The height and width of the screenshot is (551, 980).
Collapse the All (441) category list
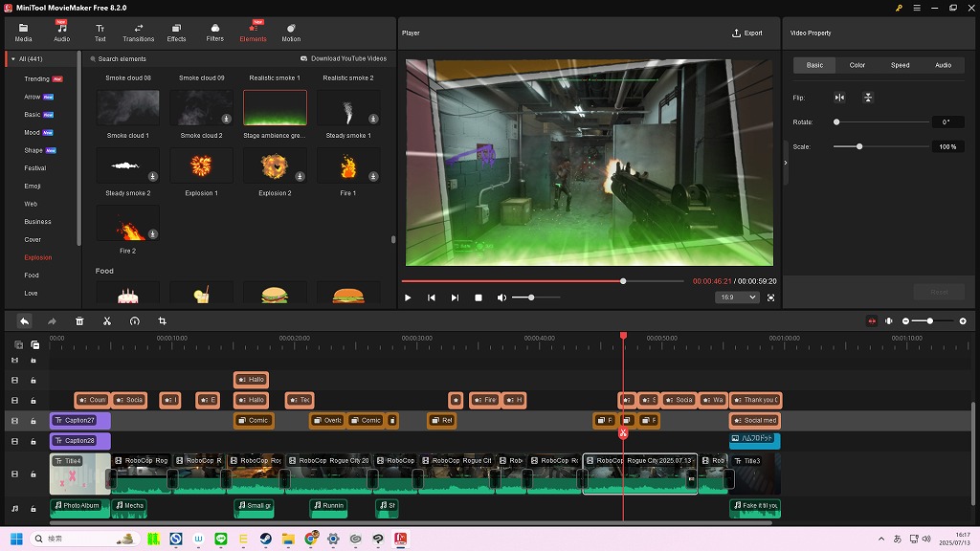coord(13,59)
